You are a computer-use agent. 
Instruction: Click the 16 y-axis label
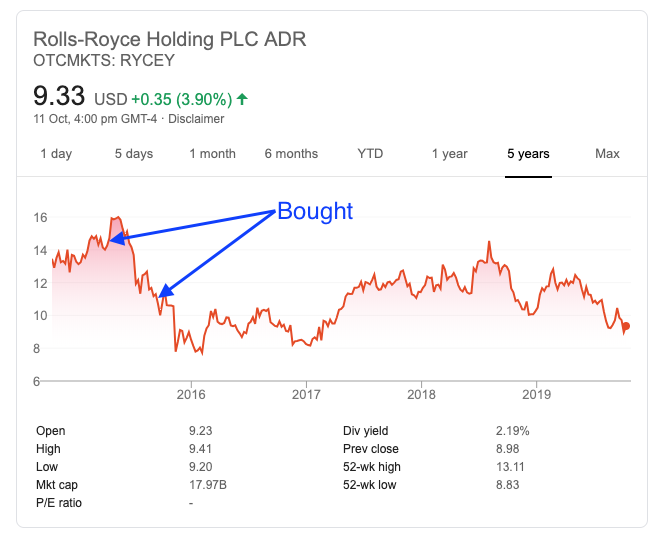point(40,218)
